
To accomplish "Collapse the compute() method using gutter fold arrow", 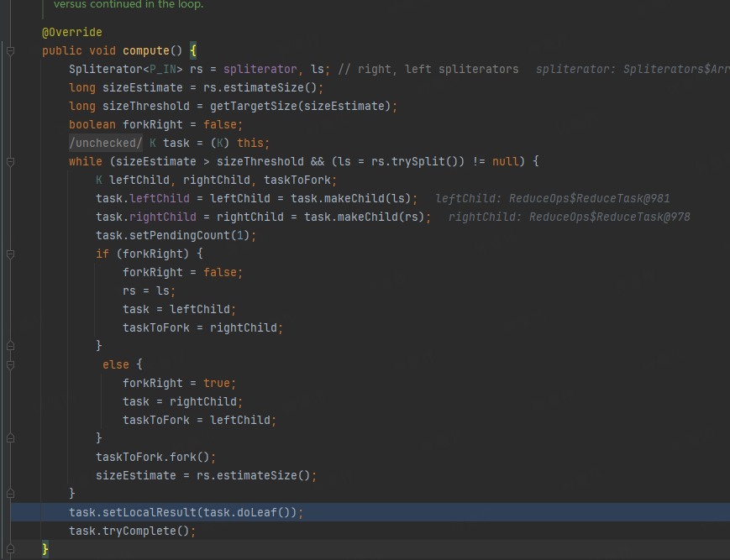I will point(8,50).
